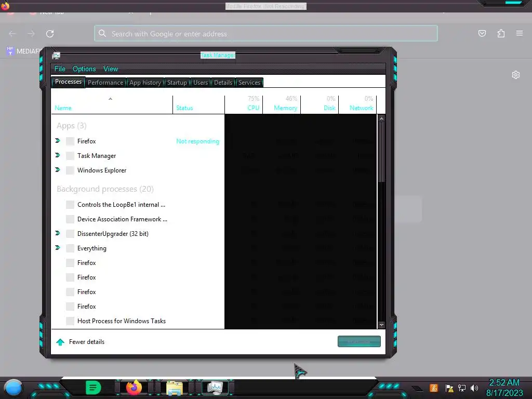Expand the Everything process row
This screenshot has width=532, height=399.
pyautogui.click(x=58, y=248)
